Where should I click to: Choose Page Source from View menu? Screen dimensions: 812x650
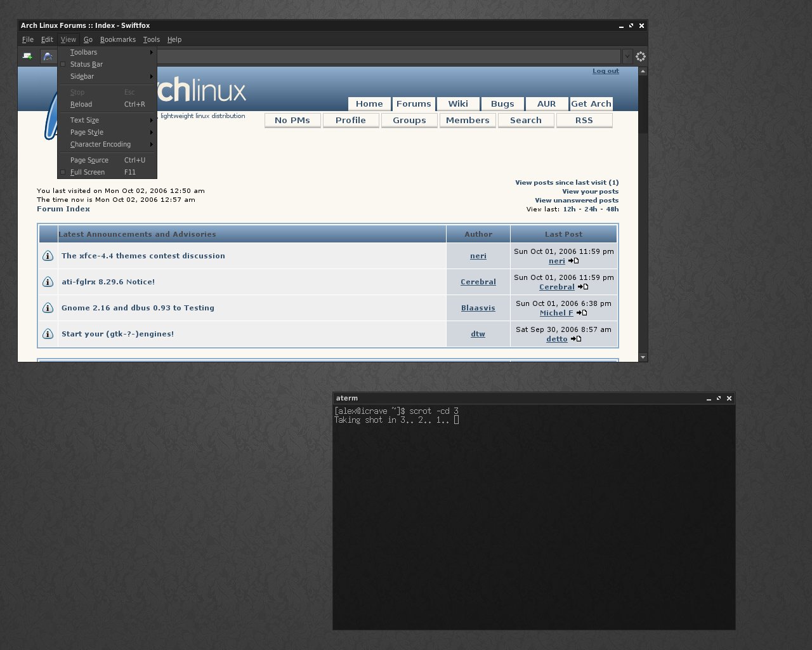click(x=107, y=160)
